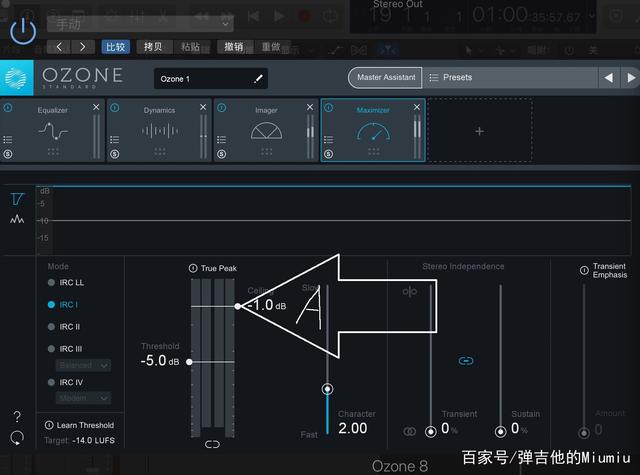640x475 pixels.
Task: Solo the Maximizer module
Action: click(x=329, y=154)
